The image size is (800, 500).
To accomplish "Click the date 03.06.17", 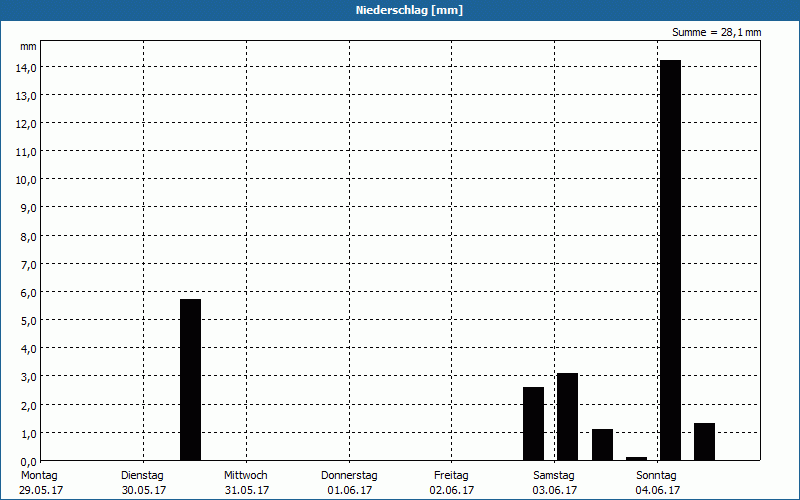I will tap(555, 490).
